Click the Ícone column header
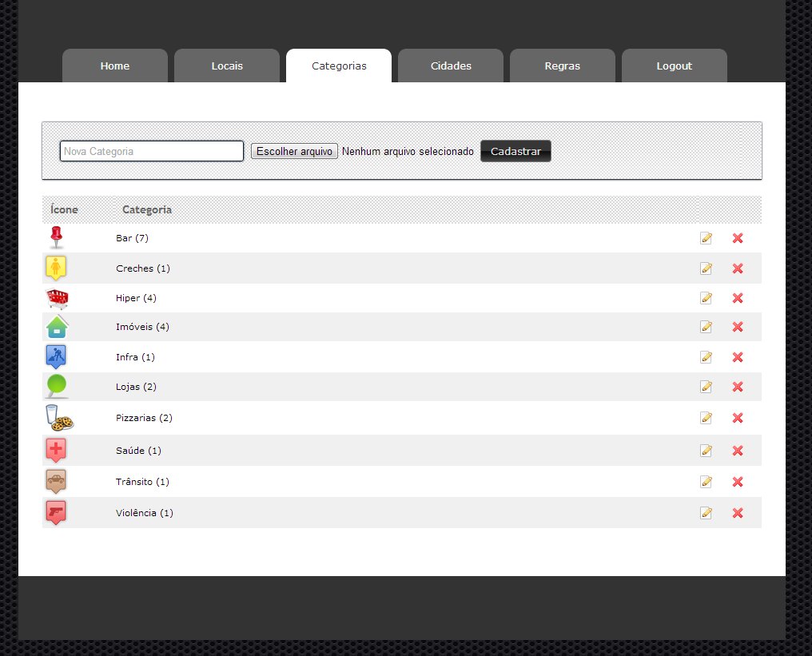Image resolution: width=812 pixels, height=656 pixels. (x=64, y=209)
